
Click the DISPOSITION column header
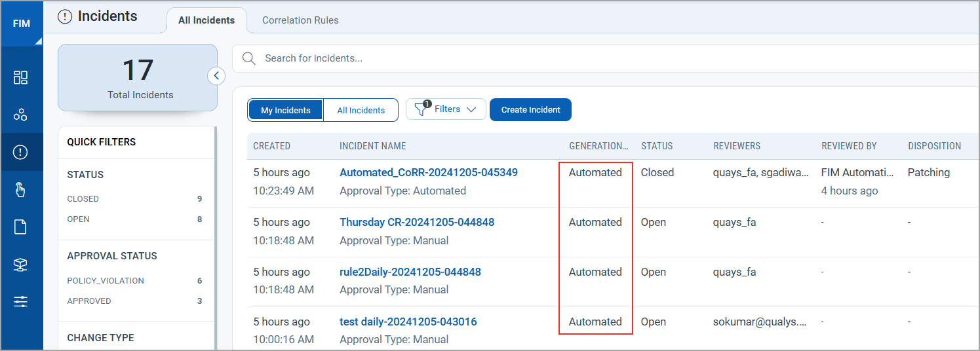(x=934, y=146)
